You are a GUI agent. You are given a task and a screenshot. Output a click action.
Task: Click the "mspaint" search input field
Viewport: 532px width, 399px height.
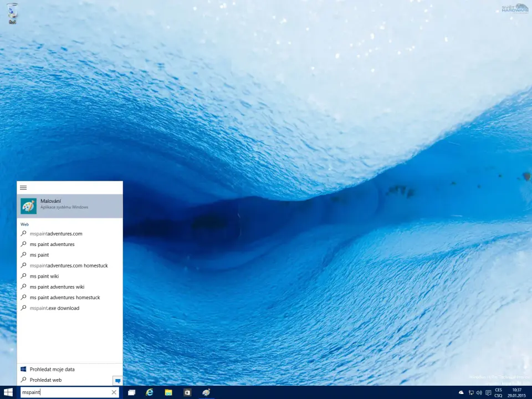click(x=64, y=392)
